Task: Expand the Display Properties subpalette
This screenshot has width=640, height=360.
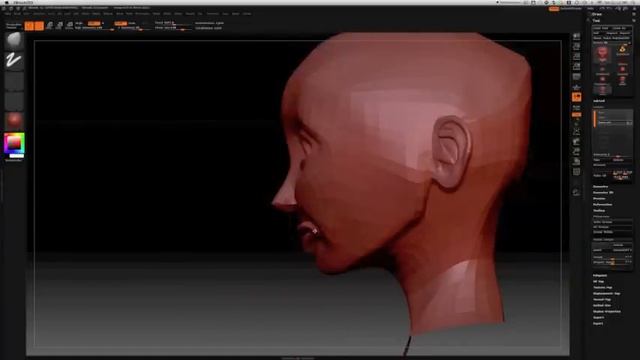Action: (607, 311)
